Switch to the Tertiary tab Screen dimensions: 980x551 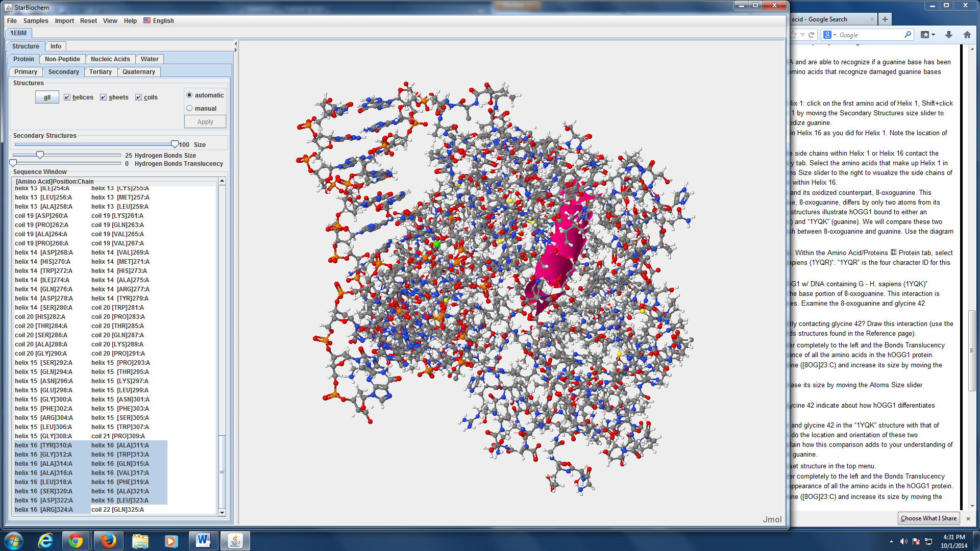[x=100, y=72]
